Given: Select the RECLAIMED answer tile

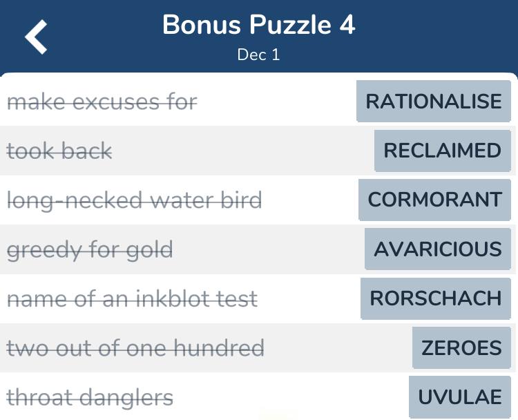Looking at the screenshot, I should tap(442, 151).
